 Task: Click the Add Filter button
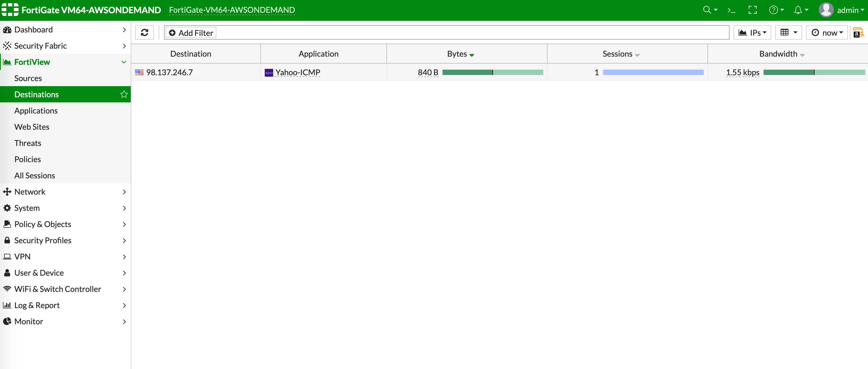(191, 32)
